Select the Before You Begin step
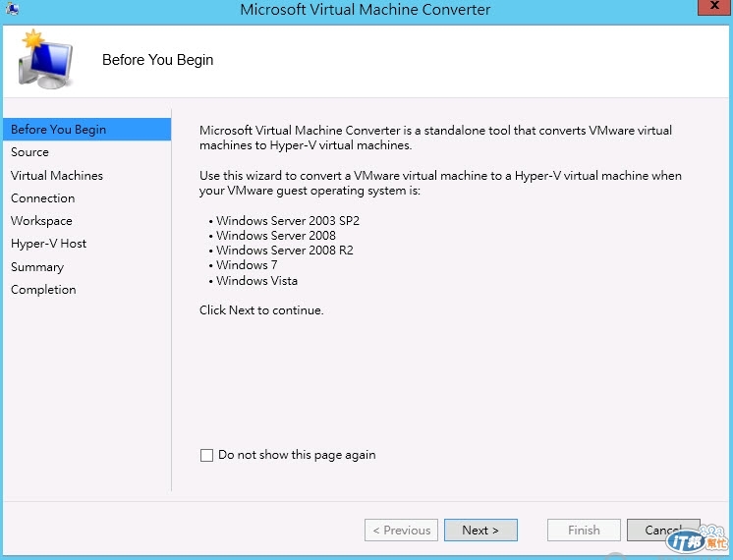733x560 pixels. tap(86, 129)
